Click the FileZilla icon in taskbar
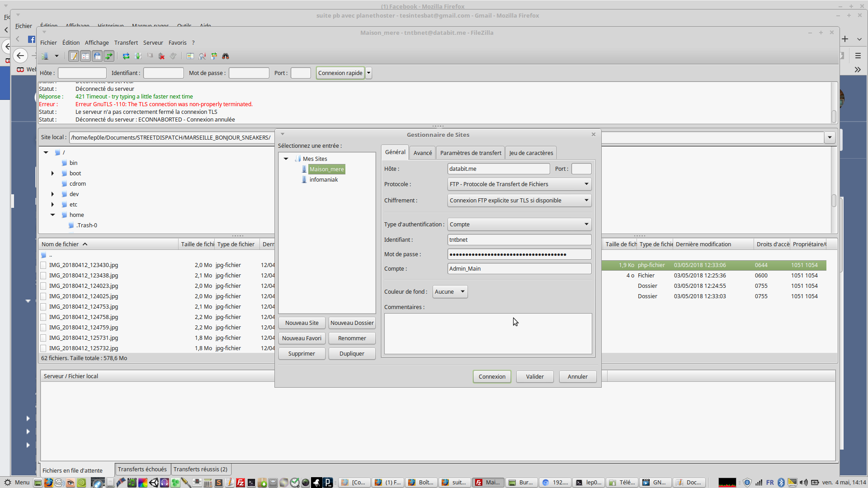Image resolution: width=868 pixels, height=488 pixels. pos(241,483)
